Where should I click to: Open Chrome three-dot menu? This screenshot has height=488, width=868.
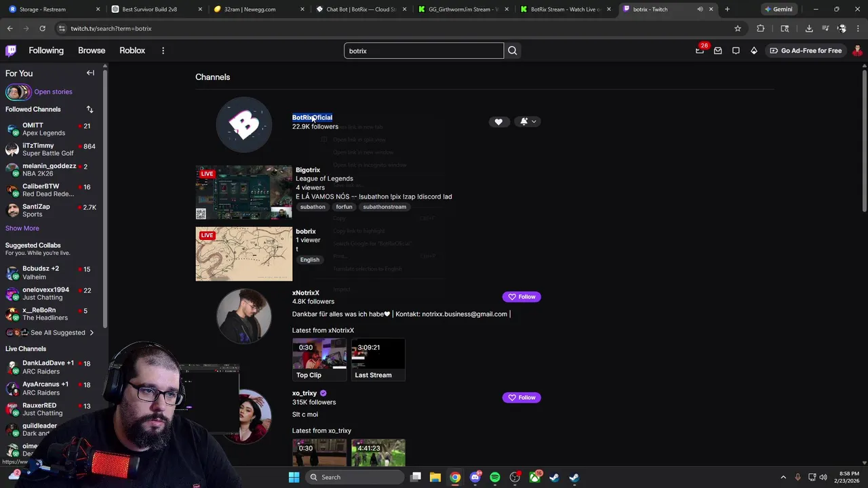[858, 28]
